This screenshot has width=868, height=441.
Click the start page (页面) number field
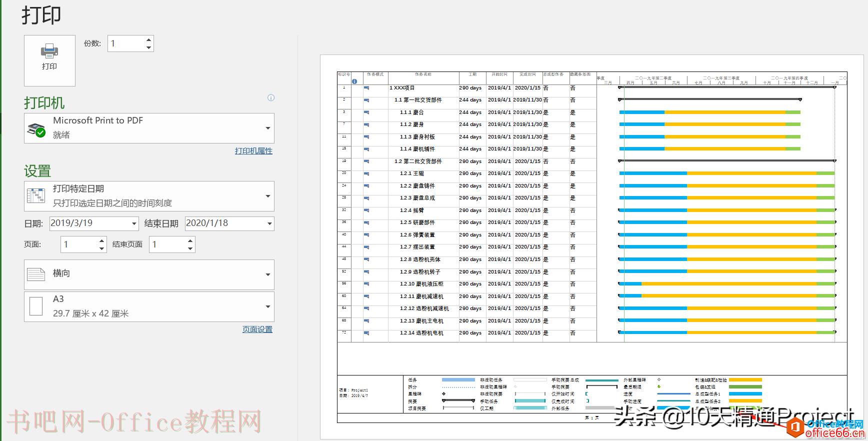[x=79, y=244]
